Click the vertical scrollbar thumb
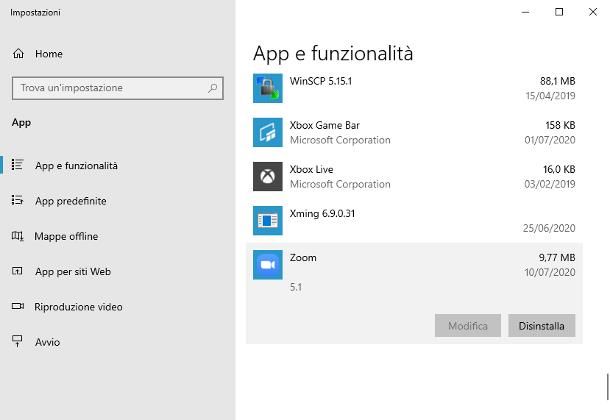Screen dimensions: 610x420 607,387
